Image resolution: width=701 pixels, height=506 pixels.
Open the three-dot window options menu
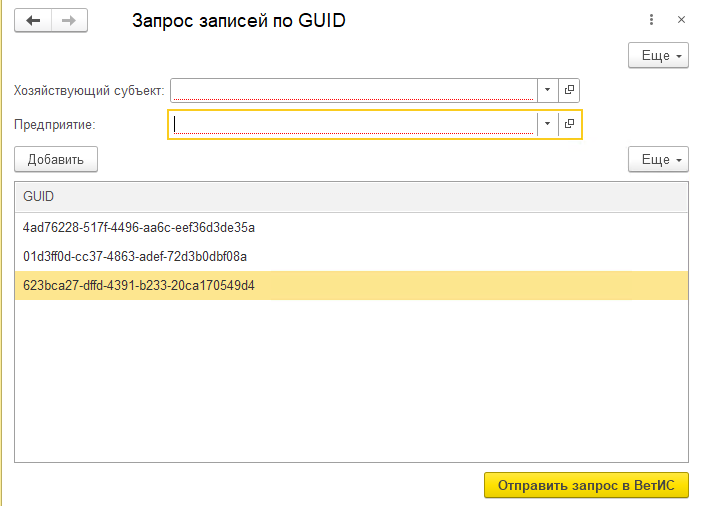point(651,20)
